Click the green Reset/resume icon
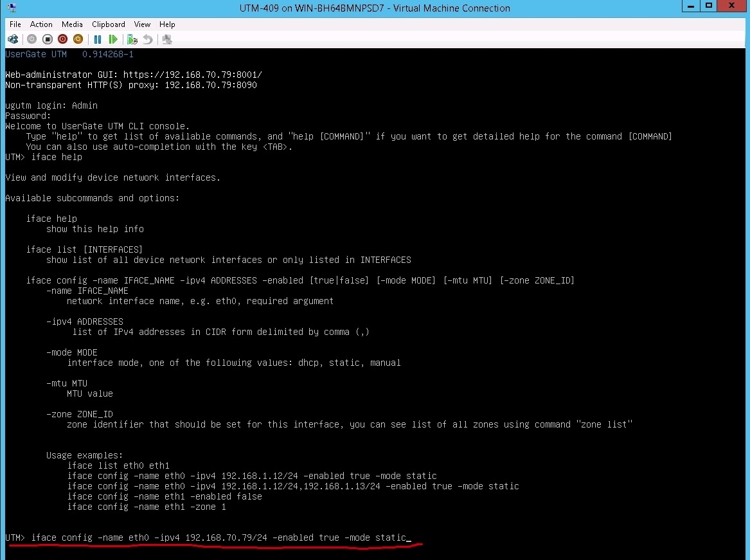This screenshot has width=750, height=560. 113,39
